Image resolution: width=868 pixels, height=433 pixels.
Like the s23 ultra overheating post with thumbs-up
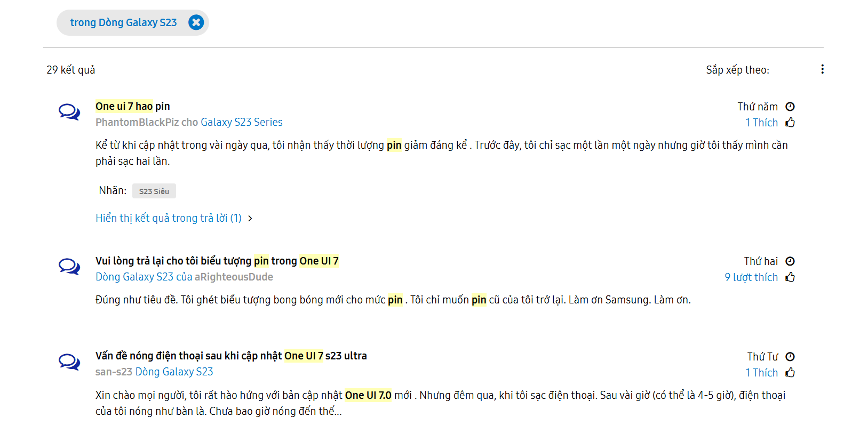[x=790, y=373]
